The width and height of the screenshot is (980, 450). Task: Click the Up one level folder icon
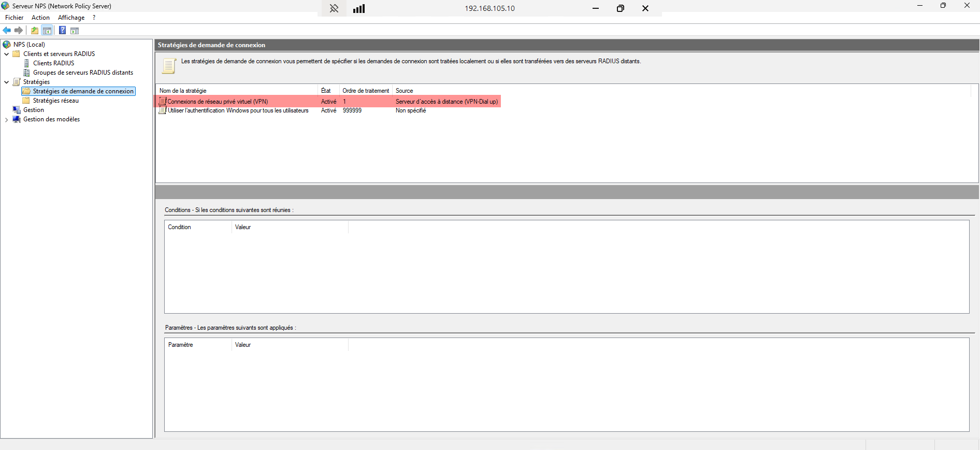point(35,31)
